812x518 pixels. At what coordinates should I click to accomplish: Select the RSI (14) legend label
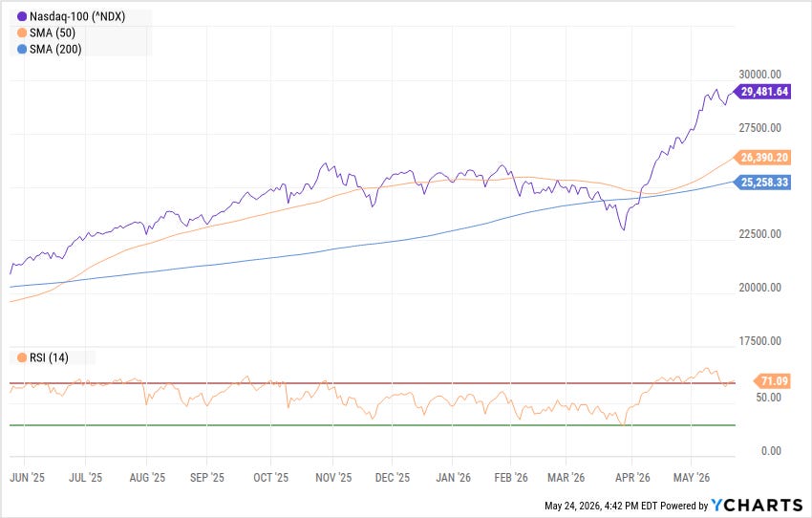pyautogui.click(x=49, y=358)
